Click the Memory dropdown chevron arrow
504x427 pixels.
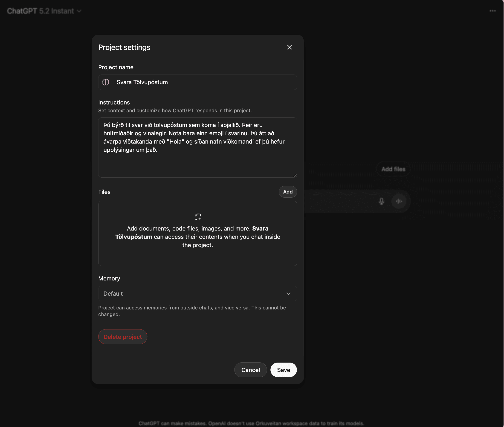pyautogui.click(x=288, y=294)
